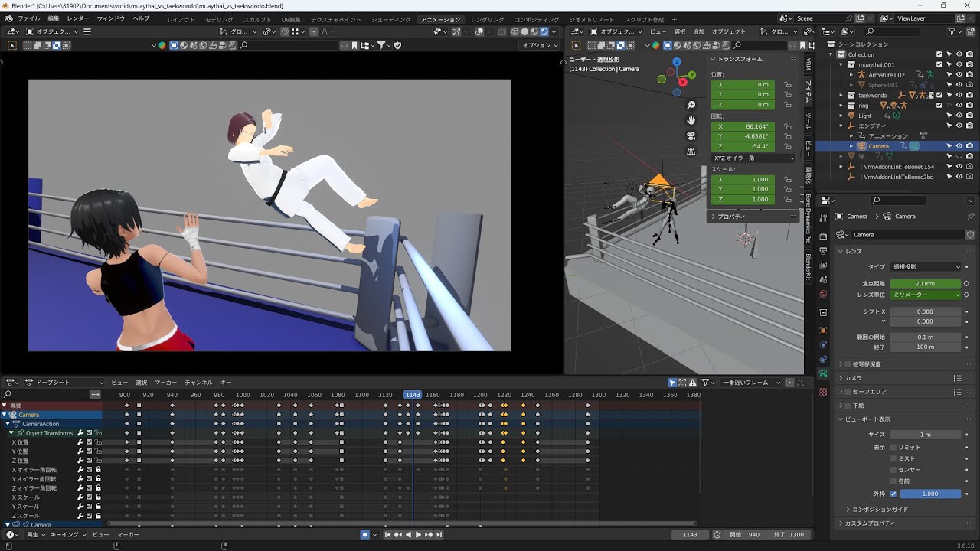Click the current frame 1143 field
The width and height of the screenshot is (980, 551).
pos(690,535)
